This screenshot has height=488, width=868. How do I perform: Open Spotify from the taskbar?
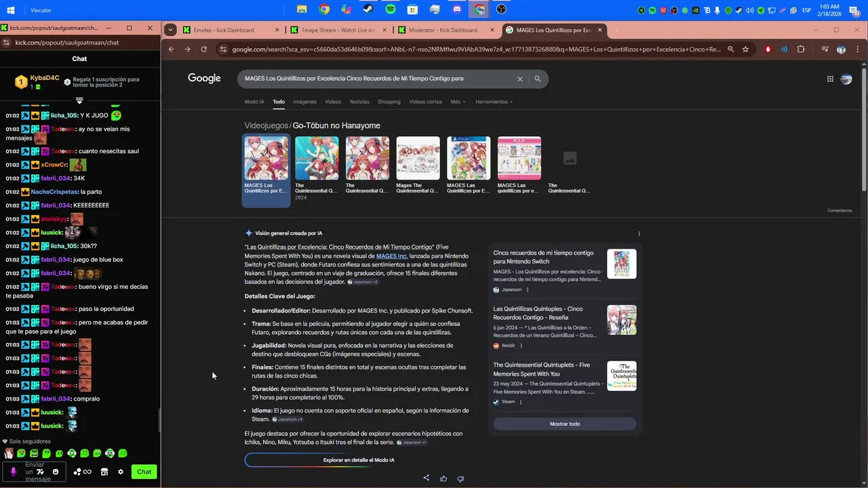pyautogui.click(x=391, y=9)
